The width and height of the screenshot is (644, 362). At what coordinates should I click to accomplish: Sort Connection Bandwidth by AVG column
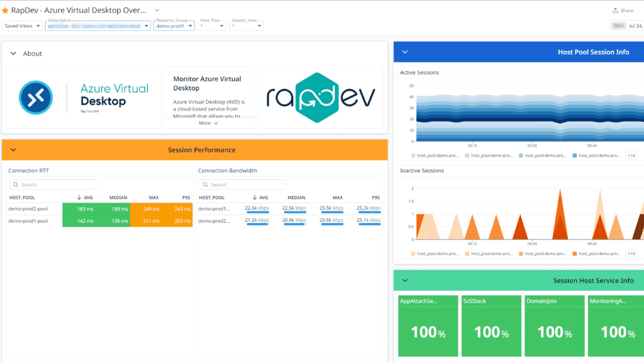(x=260, y=197)
